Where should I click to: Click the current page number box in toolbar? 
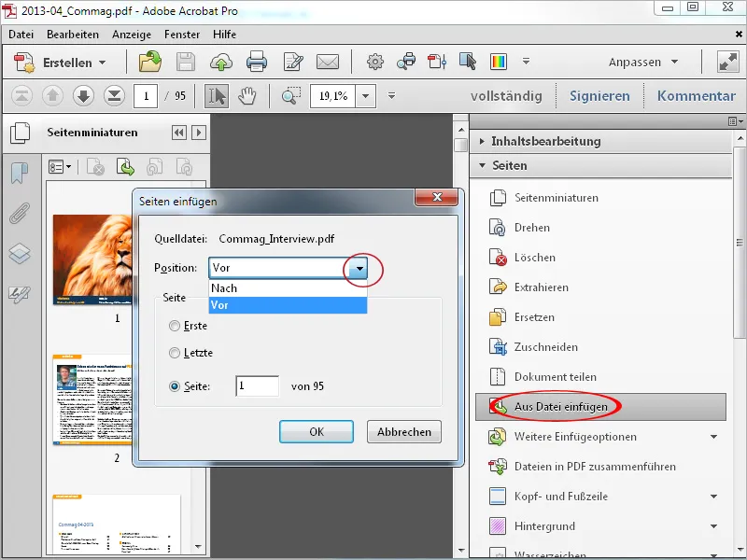[x=146, y=96]
